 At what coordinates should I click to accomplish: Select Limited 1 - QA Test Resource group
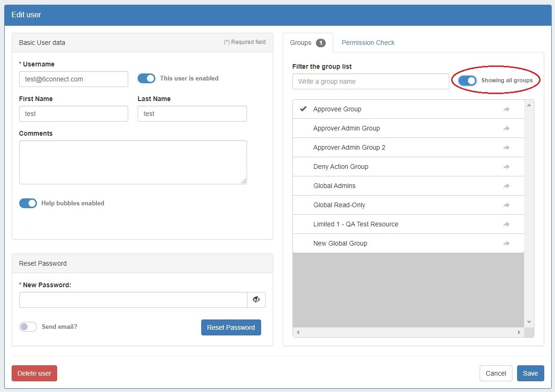click(356, 224)
